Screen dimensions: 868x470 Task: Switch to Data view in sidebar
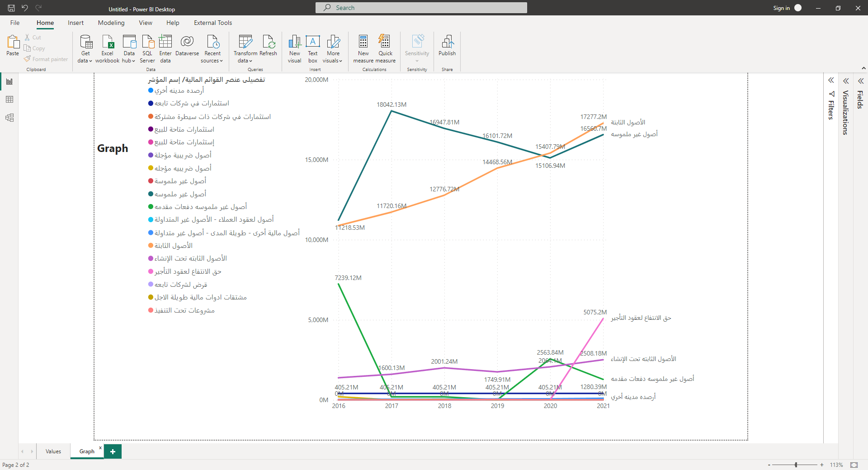tap(9, 100)
